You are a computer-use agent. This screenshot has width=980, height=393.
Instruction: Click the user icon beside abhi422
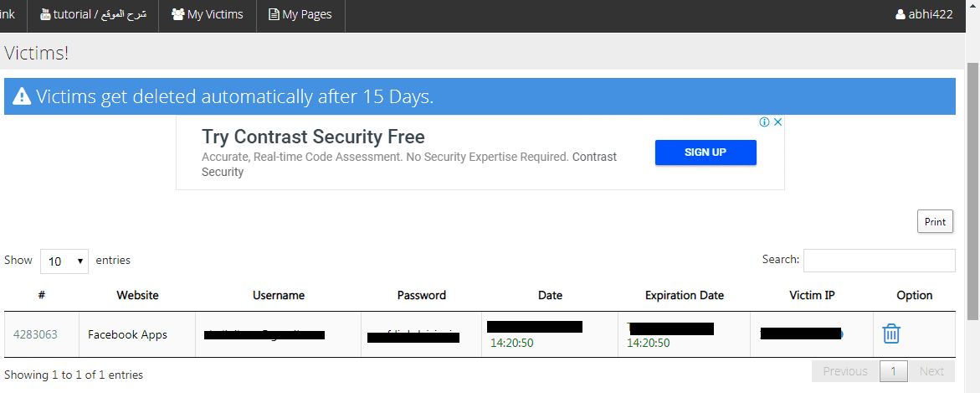tap(900, 13)
